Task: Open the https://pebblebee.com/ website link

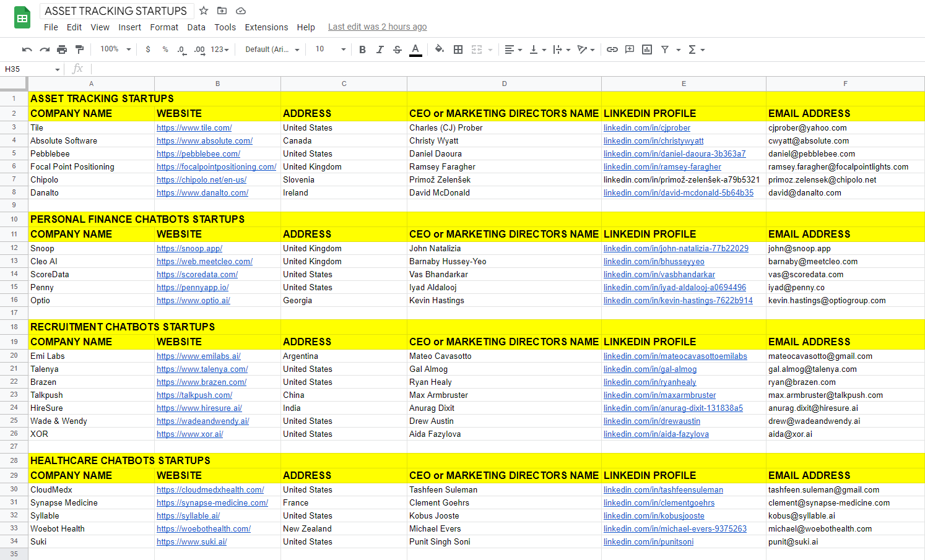Action: tap(198, 153)
